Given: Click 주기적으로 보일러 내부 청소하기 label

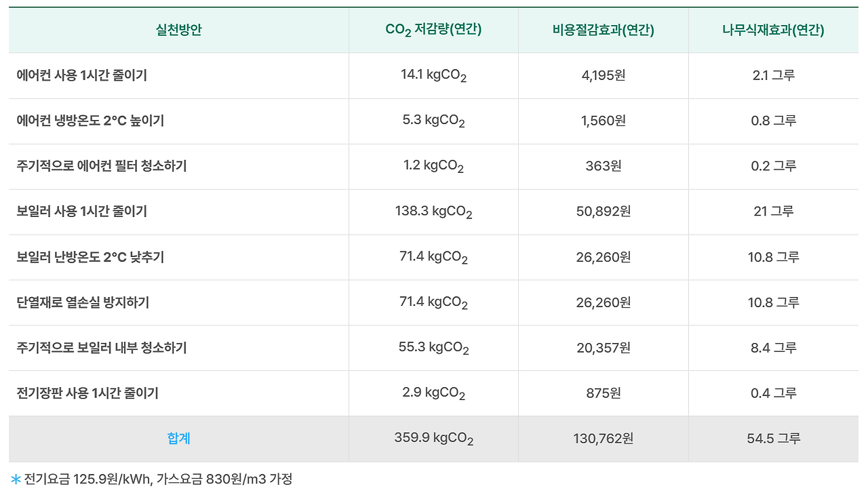Looking at the screenshot, I should [102, 348].
